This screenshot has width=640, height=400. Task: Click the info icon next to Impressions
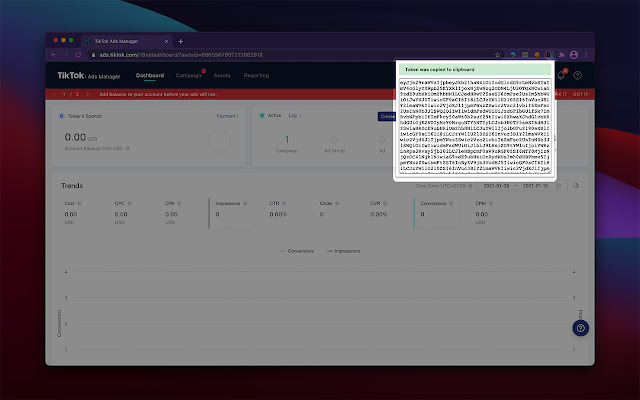(x=245, y=203)
